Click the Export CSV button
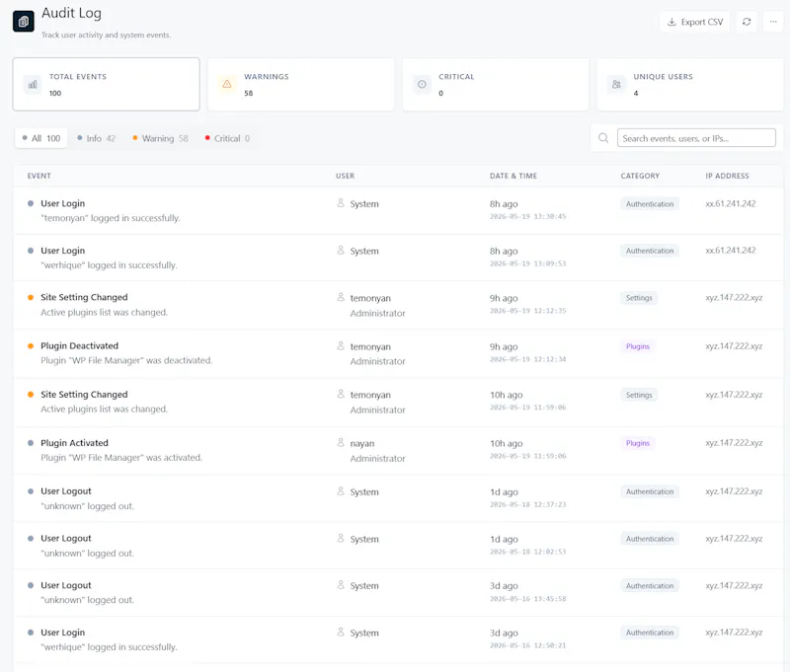 click(x=694, y=22)
